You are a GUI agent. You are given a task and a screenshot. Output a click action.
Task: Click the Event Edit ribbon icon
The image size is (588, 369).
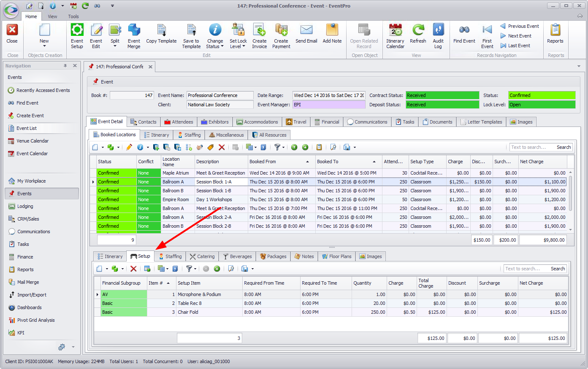pyautogui.click(x=96, y=36)
